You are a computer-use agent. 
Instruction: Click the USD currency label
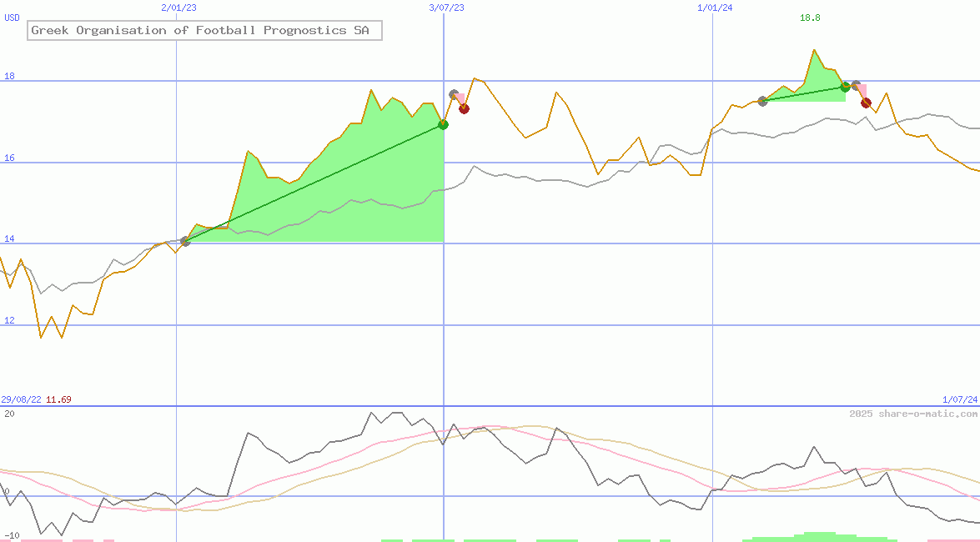click(x=12, y=18)
